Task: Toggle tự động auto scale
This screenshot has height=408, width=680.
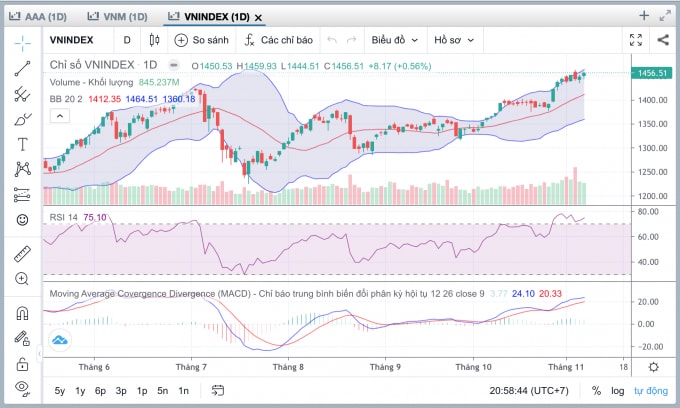Action: 651,391
